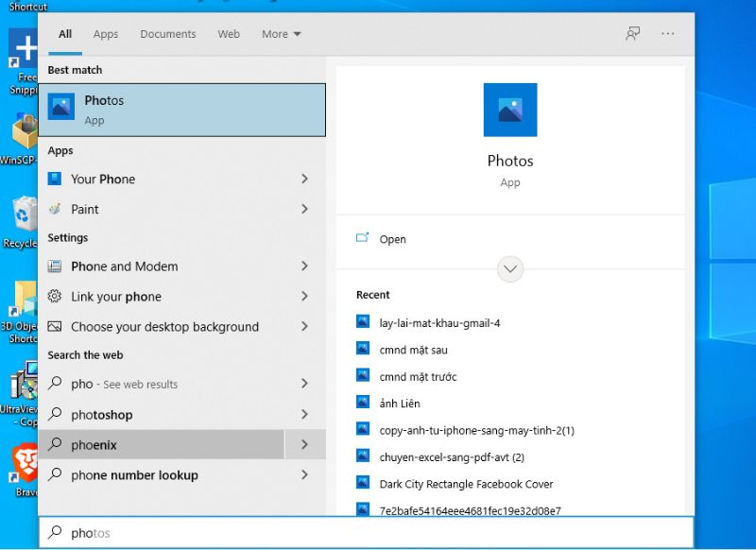The width and height of the screenshot is (756, 550).
Task: Expand the photoshop suggestion arrow
Action: click(x=304, y=414)
